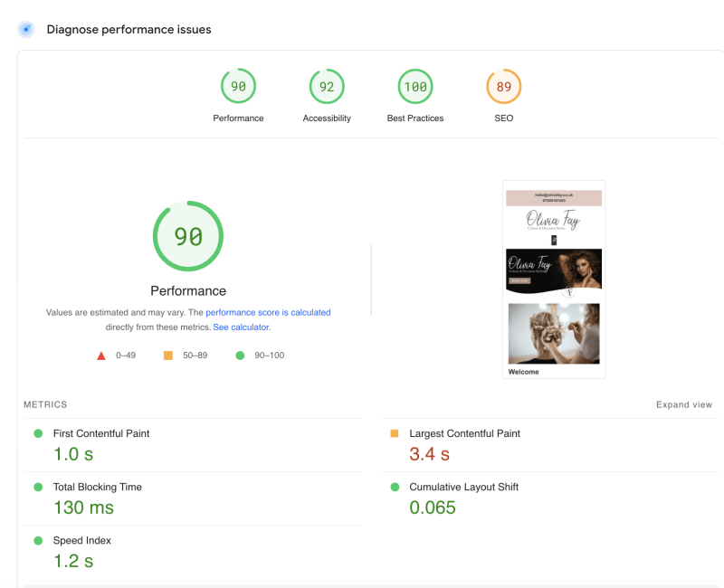
Task: Open the 'See calculator' link
Action: [242, 327]
